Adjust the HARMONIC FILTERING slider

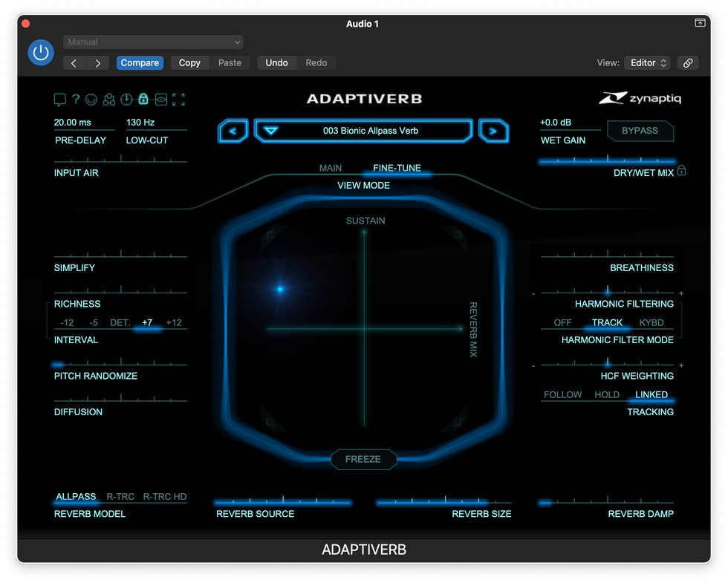tap(608, 291)
